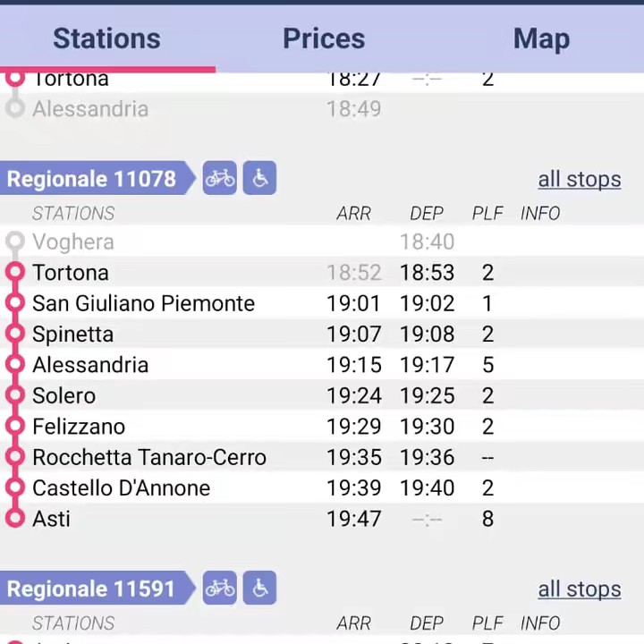Tap the bicycle icon for Regionale 11078

(219, 178)
